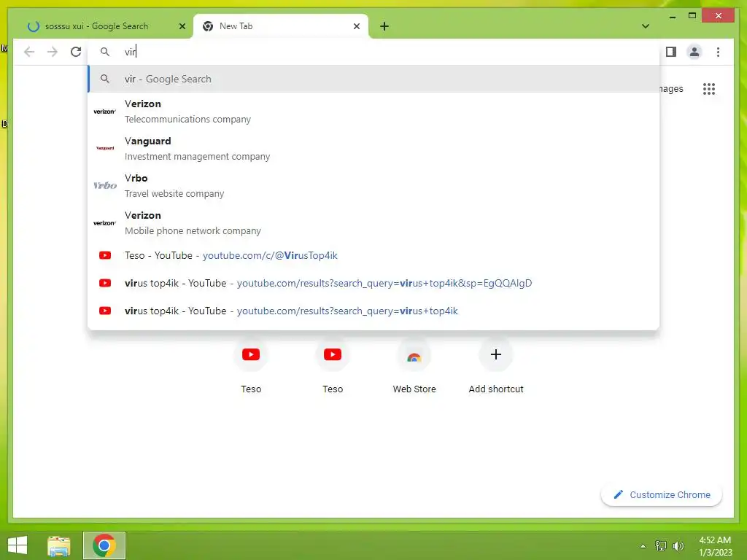The height and width of the screenshot is (560, 747).
Task: Launch File Explorer from the taskbar
Action: [x=58, y=545]
